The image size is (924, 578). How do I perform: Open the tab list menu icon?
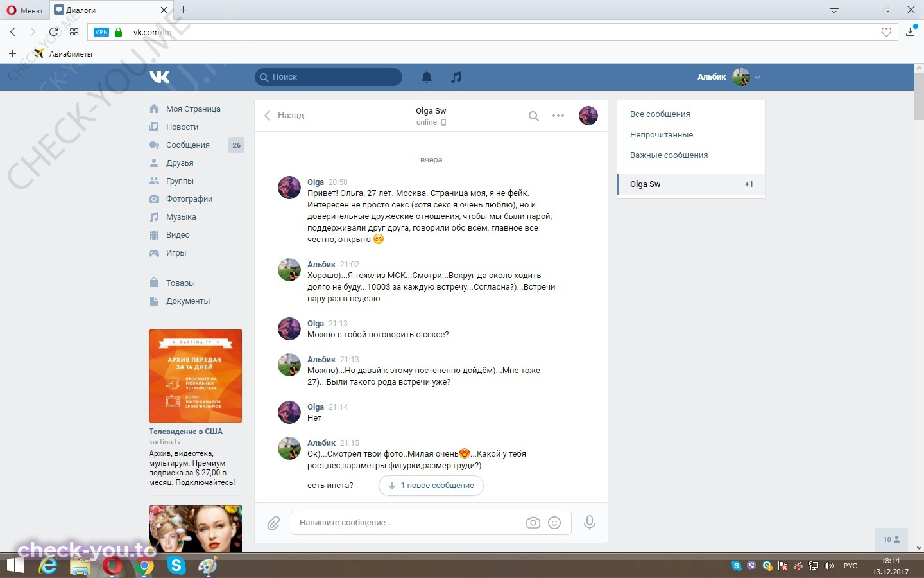[834, 10]
